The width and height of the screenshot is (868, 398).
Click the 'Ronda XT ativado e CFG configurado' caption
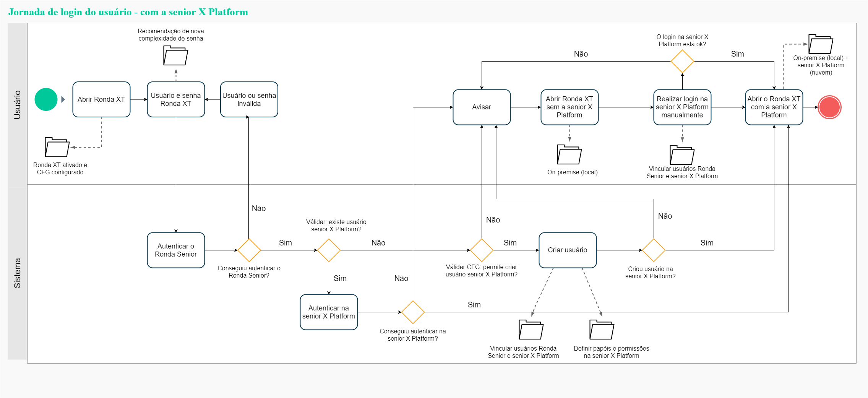(x=60, y=169)
